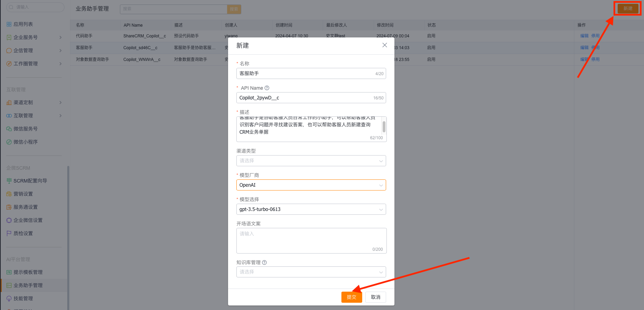Screen dimensions: 644x310
Task: Click the left sidebar scrollbar
Action: click(68, 238)
